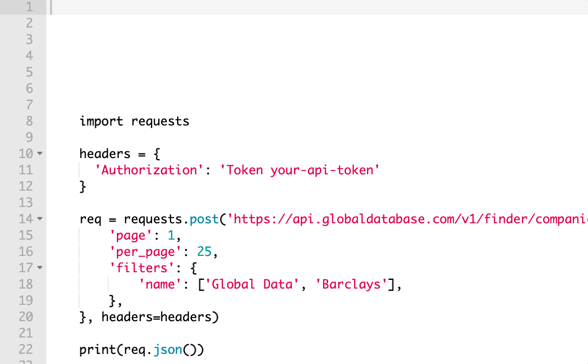The image size is (588, 364).
Task: Click the json method in print statement
Action: tap(167, 350)
